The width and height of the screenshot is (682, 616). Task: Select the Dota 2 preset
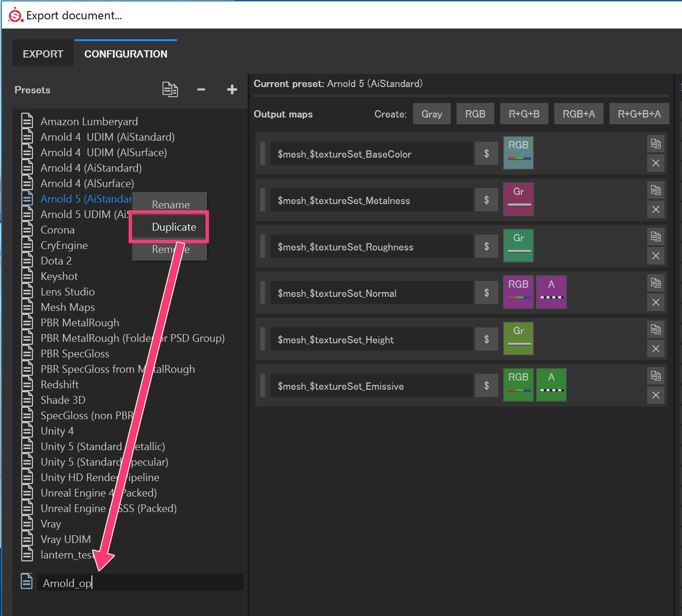click(x=56, y=261)
